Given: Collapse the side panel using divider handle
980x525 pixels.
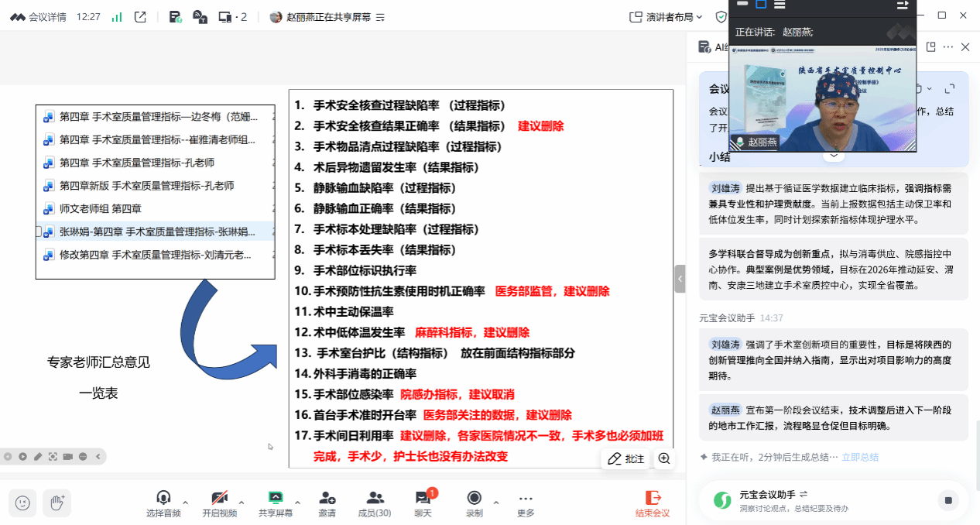Looking at the screenshot, I should [680, 279].
